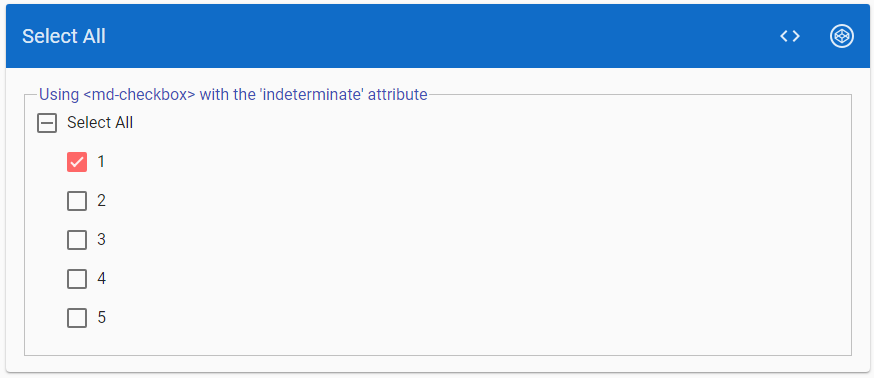874x378 pixels.
Task: Uncheck the red checkbox 1
Action: point(77,162)
